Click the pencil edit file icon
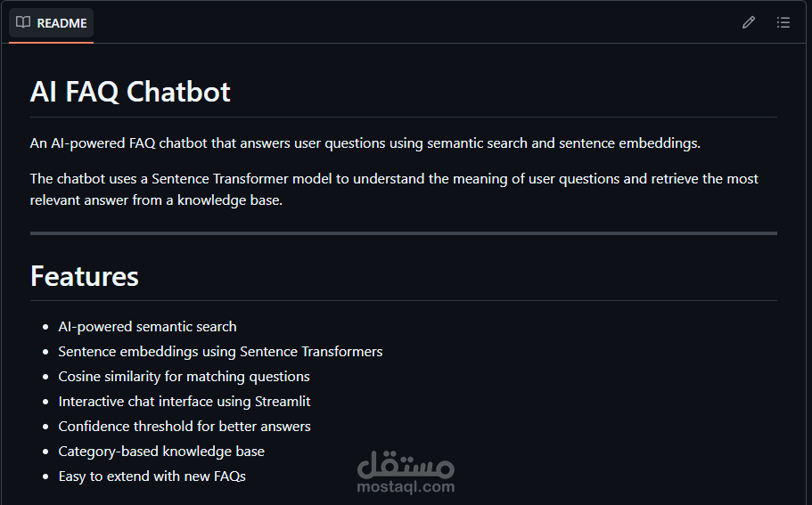The image size is (812, 505). 749,22
